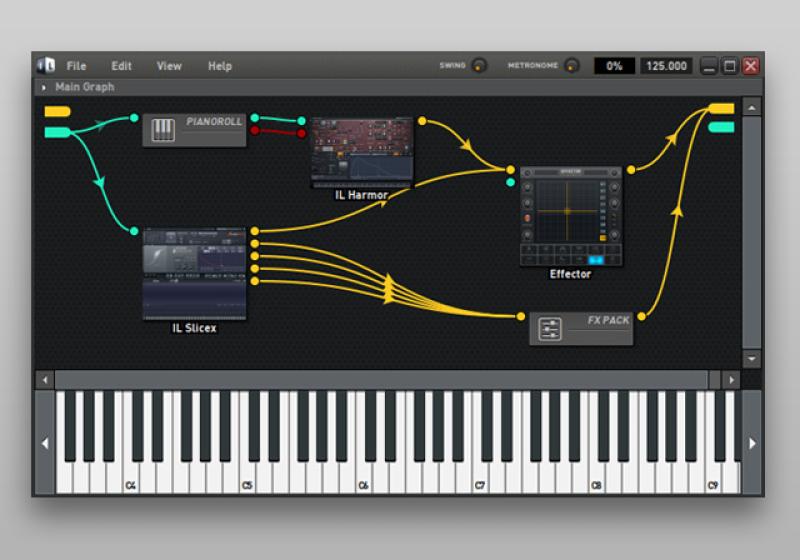Click the FX Pack yellow input connector

coord(520,317)
